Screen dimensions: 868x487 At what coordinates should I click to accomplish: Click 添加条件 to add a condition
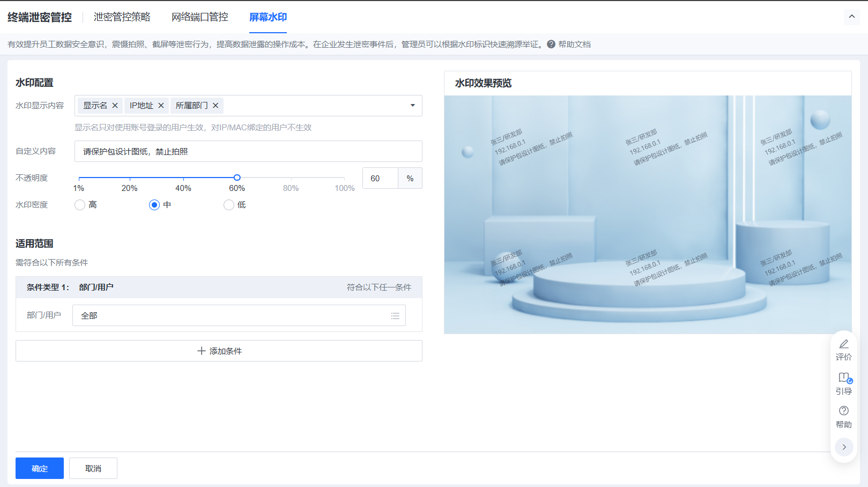pos(219,351)
